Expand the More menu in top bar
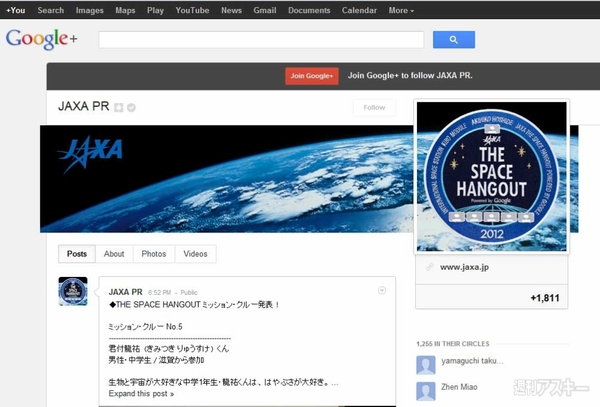The height and width of the screenshot is (407, 600). [401, 10]
